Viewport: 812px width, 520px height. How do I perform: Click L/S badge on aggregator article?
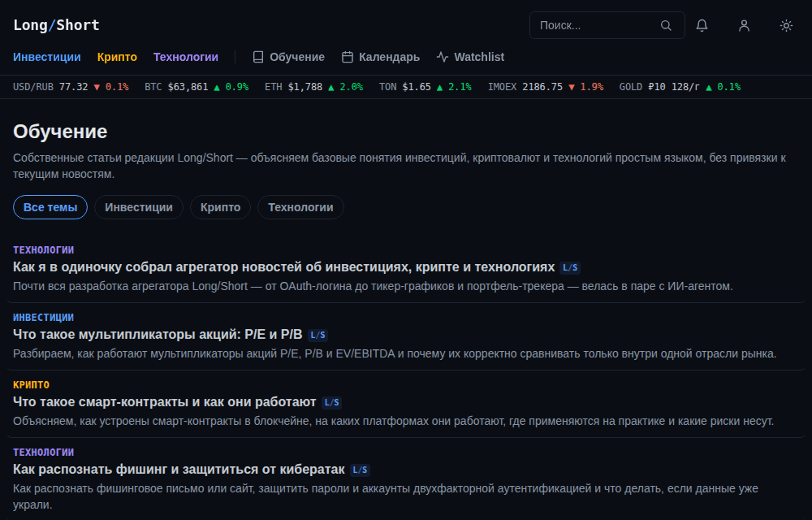point(570,268)
